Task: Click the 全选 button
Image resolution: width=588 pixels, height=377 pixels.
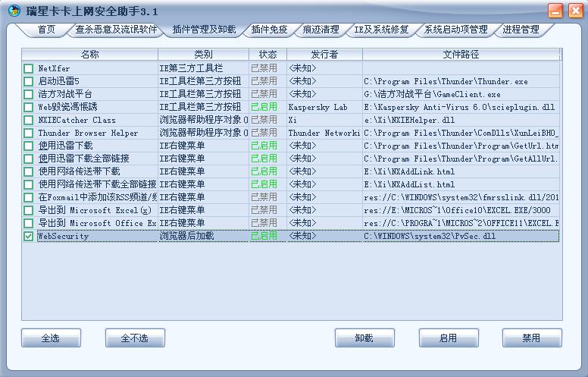Action: (x=51, y=338)
